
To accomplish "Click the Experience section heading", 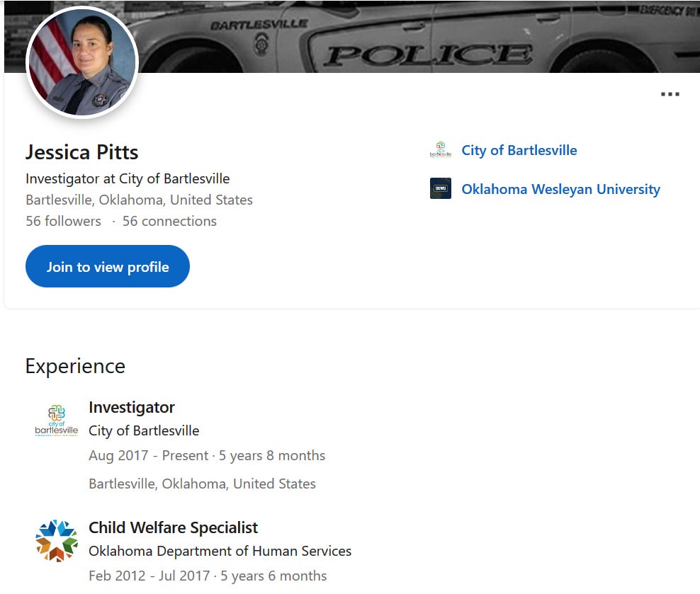I will click(75, 367).
